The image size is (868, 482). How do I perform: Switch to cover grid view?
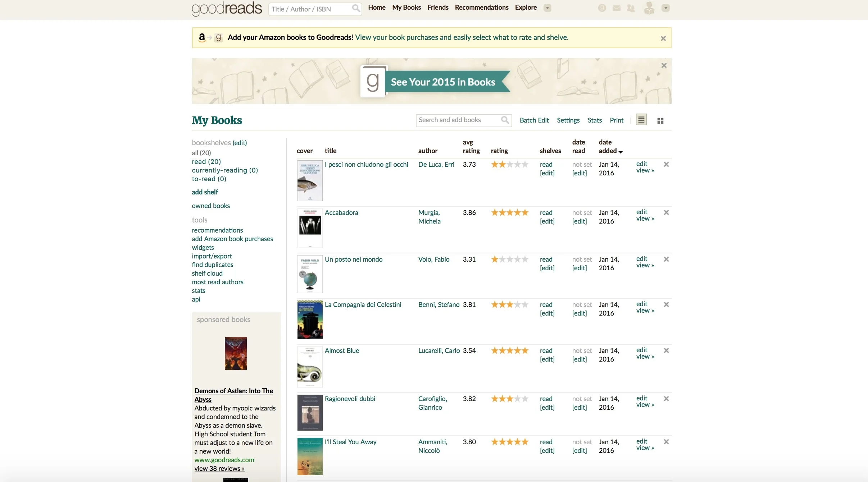660,121
